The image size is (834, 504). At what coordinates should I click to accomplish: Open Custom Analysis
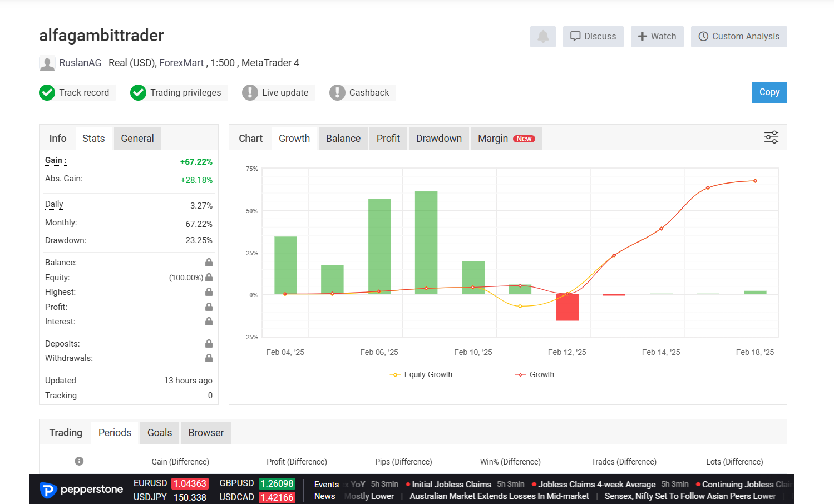point(739,37)
